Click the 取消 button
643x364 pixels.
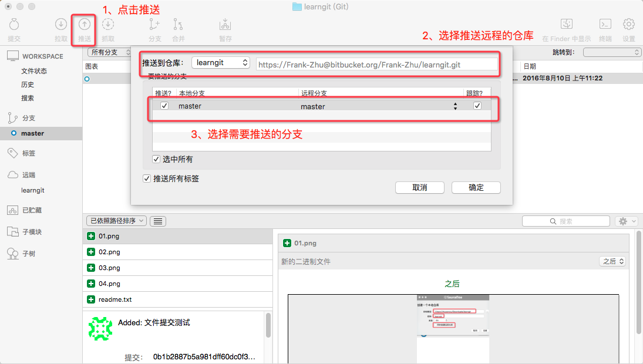point(419,187)
